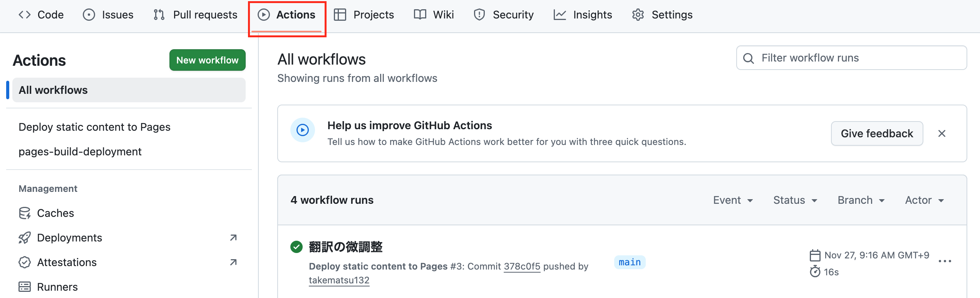Viewport: 980px width, 298px height.
Task: Switch to the Code tab
Action: [x=41, y=15]
